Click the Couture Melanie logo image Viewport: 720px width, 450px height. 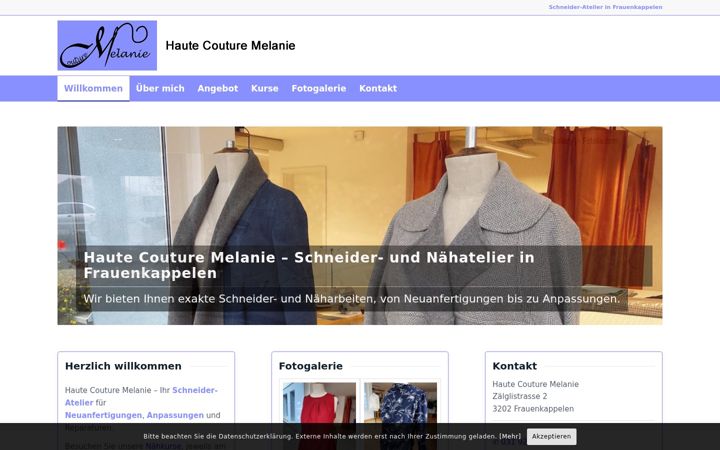point(107,45)
